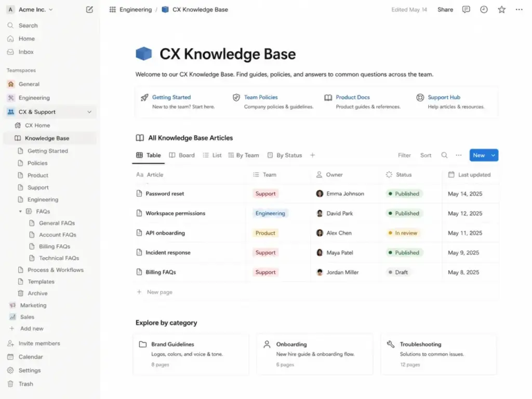Screen dimensions: 532x399
Task: Open the Onboarding category card
Action: 314,354
